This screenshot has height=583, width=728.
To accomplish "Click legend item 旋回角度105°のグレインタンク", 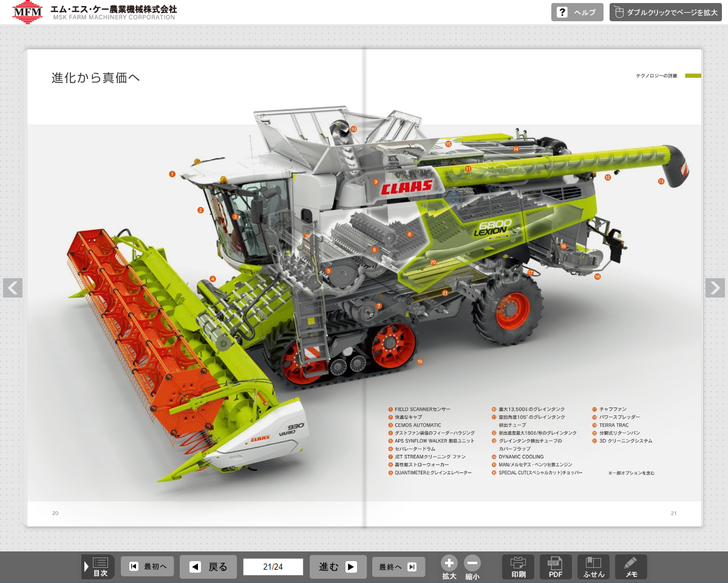I will 528,417.
